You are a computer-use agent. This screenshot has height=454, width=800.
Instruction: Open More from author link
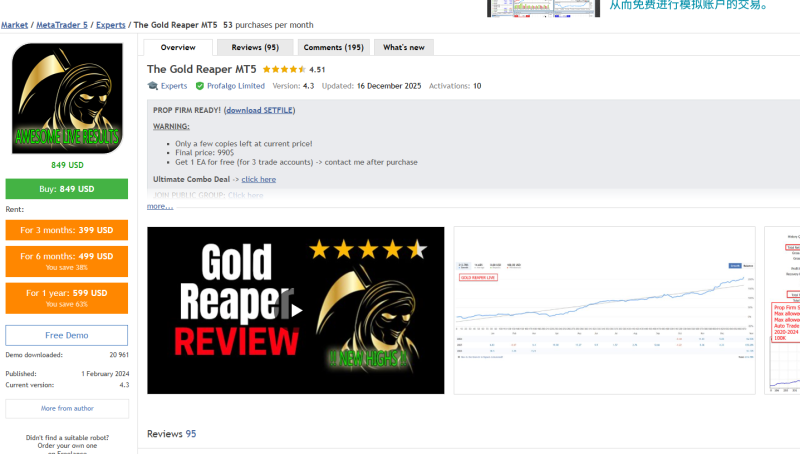click(x=67, y=409)
